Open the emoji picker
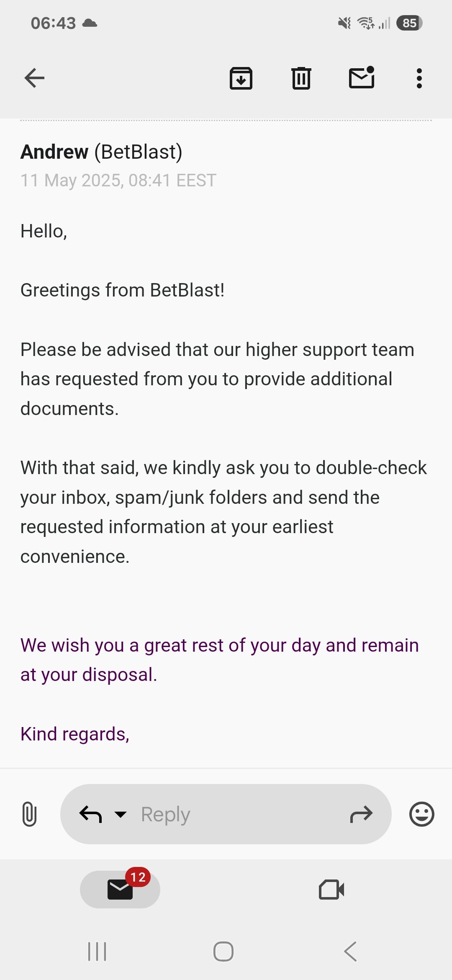The width and height of the screenshot is (452, 980). pyautogui.click(x=421, y=814)
